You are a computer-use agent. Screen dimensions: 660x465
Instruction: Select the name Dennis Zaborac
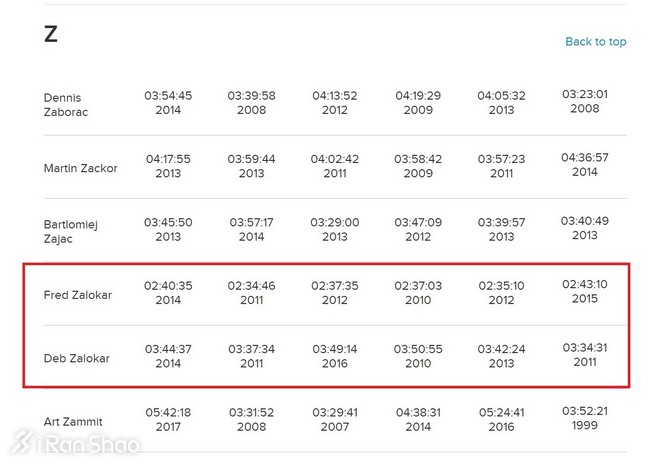click(x=68, y=105)
